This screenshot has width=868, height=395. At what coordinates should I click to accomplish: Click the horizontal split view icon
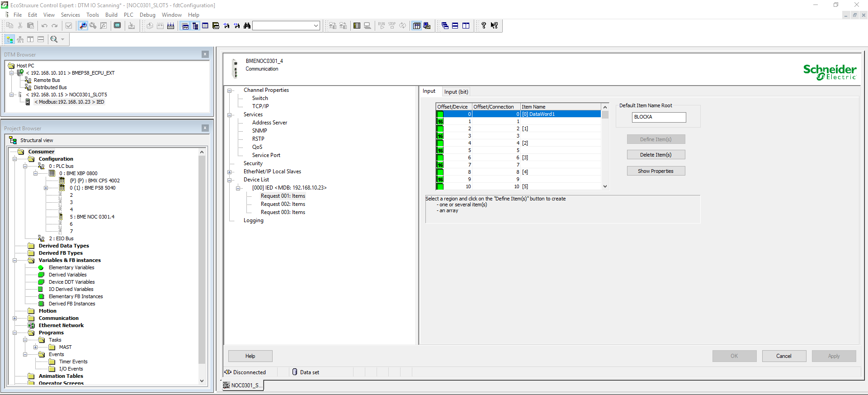[41, 39]
